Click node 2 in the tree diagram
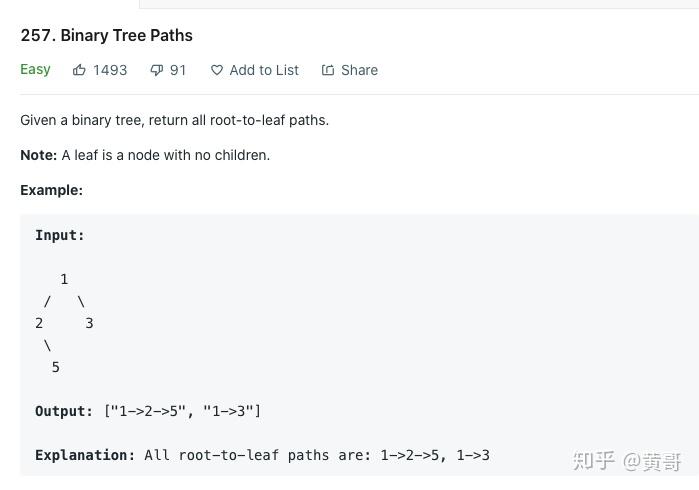Image resolution: width=699 pixels, height=490 pixels. pos(39,323)
